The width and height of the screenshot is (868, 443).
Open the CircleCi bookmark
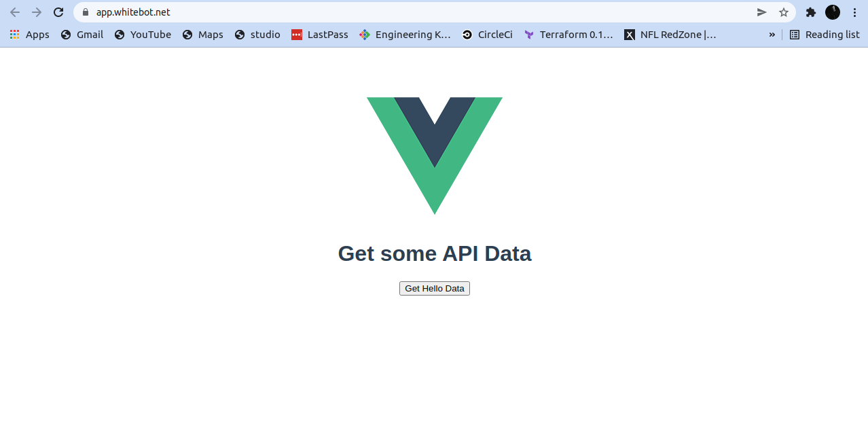click(x=487, y=35)
